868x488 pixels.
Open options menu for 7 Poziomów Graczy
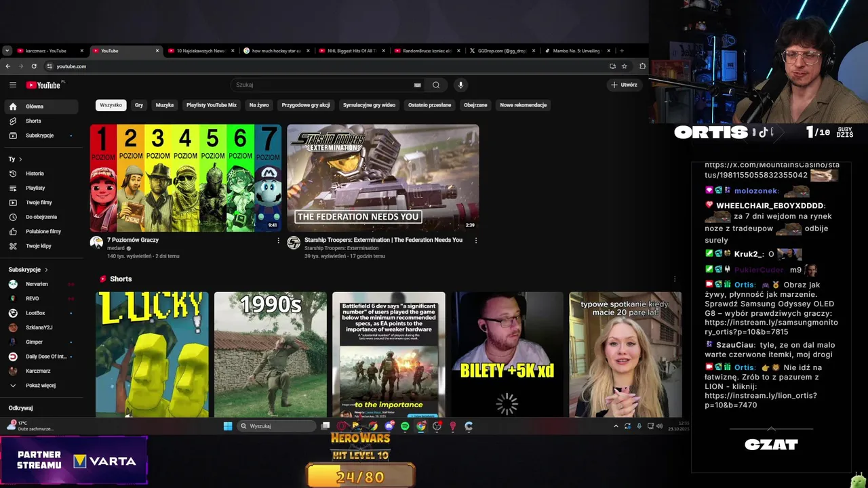[x=278, y=240]
